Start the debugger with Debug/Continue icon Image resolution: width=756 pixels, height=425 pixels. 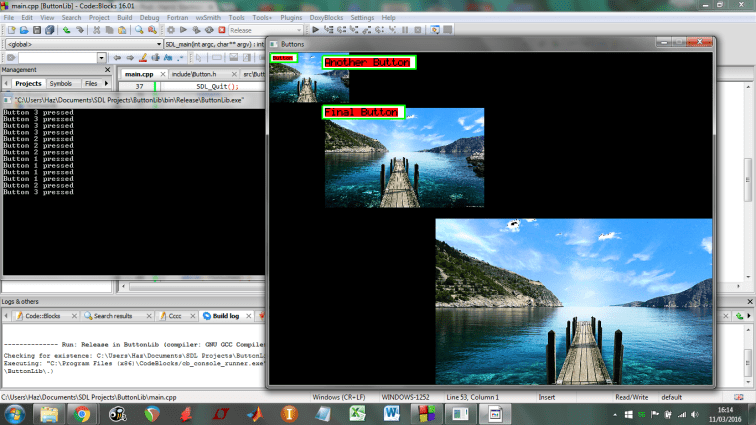pos(315,30)
